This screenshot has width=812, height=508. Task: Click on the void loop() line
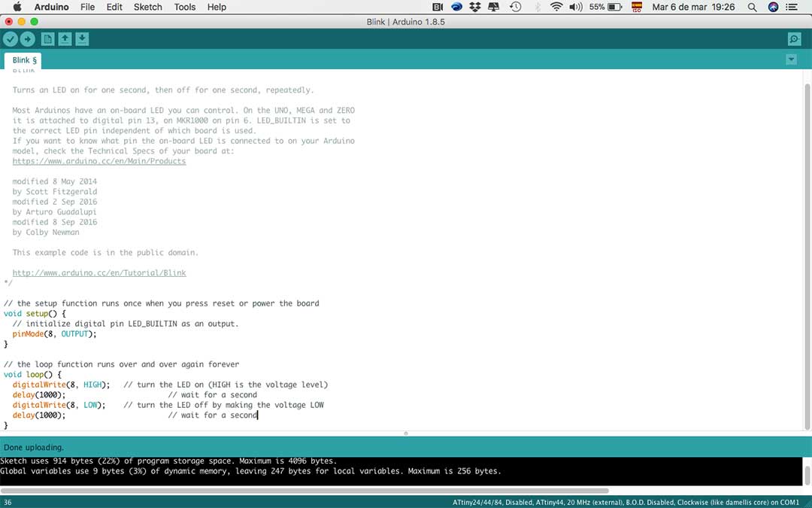[x=32, y=374]
